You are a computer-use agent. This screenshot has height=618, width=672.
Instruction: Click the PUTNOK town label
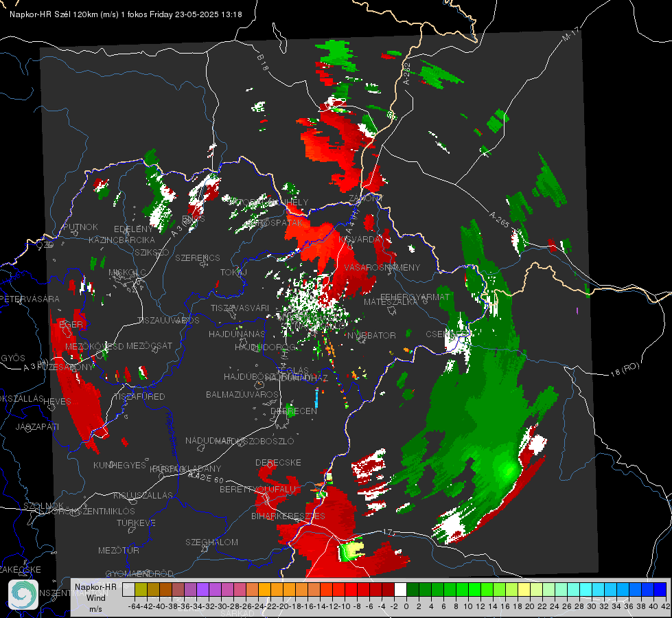pyautogui.click(x=80, y=227)
